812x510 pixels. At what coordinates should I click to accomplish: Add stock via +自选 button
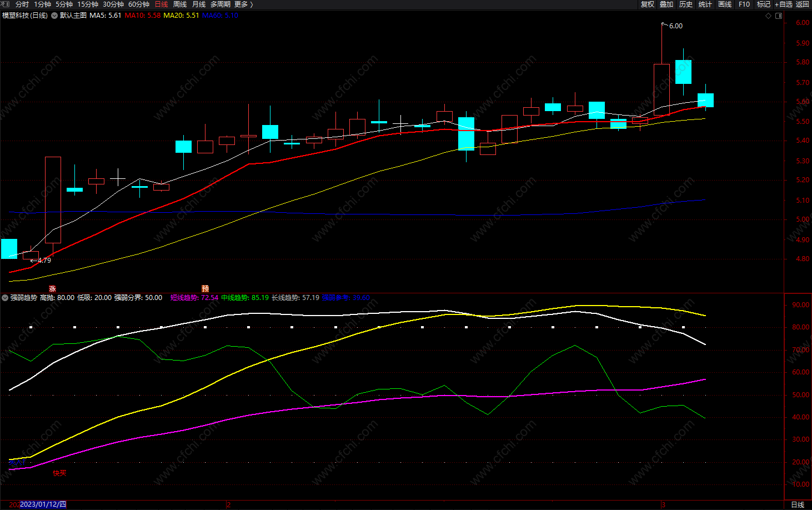point(784,4)
